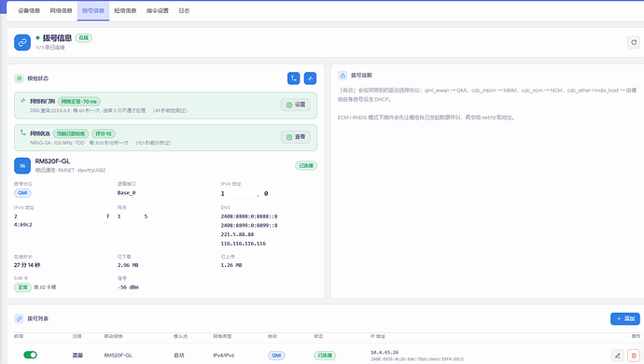Open 设置 for network probe
This screenshot has width=644, height=364.
[296, 105]
